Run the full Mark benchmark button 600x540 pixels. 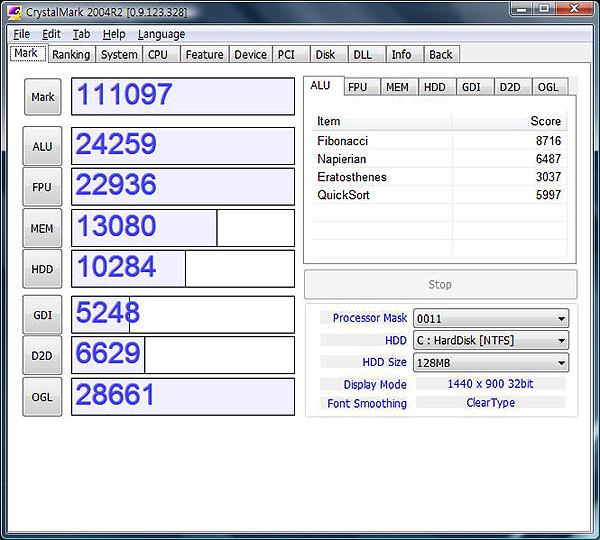pos(42,97)
